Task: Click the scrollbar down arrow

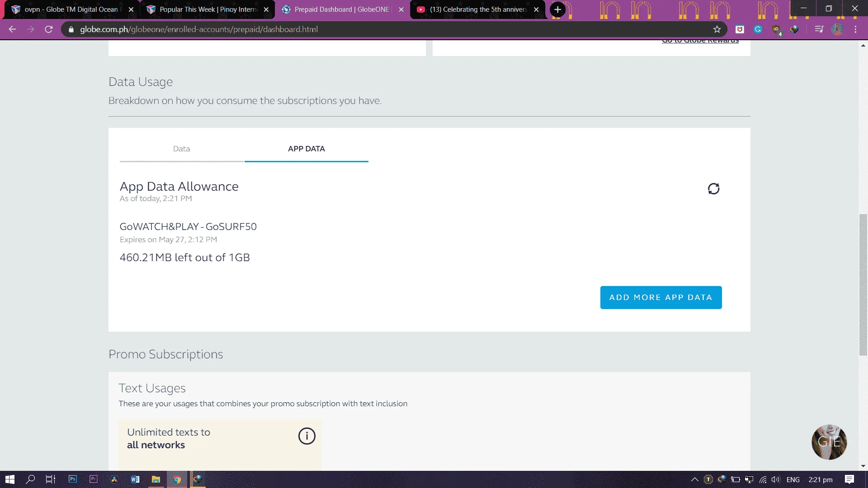Action: click(863, 466)
